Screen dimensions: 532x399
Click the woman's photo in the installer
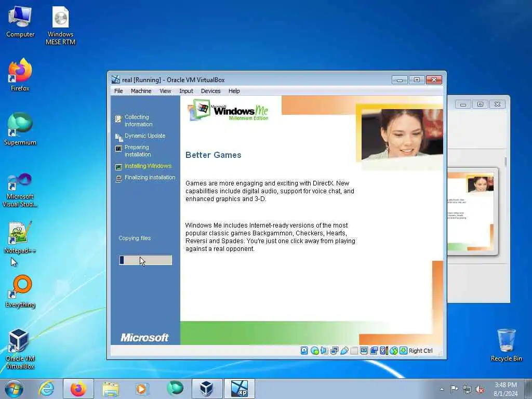[x=402, y=135]
